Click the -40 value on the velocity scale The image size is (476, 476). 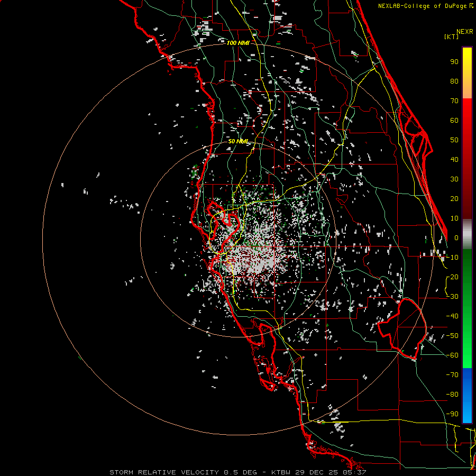point(452,316)
